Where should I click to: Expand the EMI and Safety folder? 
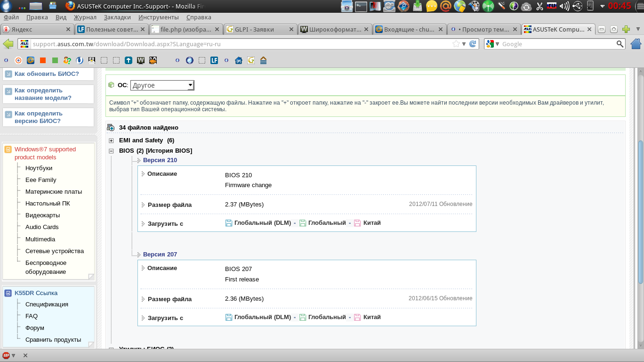pyautogui.click(x=111, y=140)
